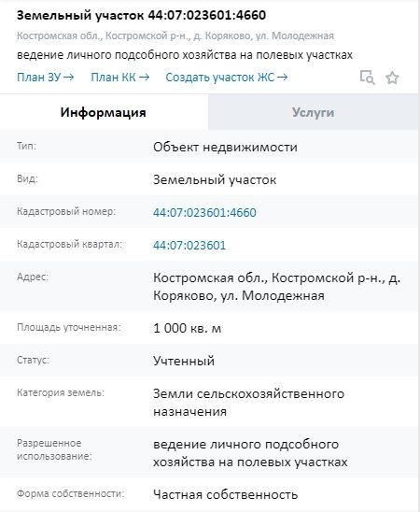
Task: Click the 1 000 кв. м area value
Action: (x=188, y=328)
